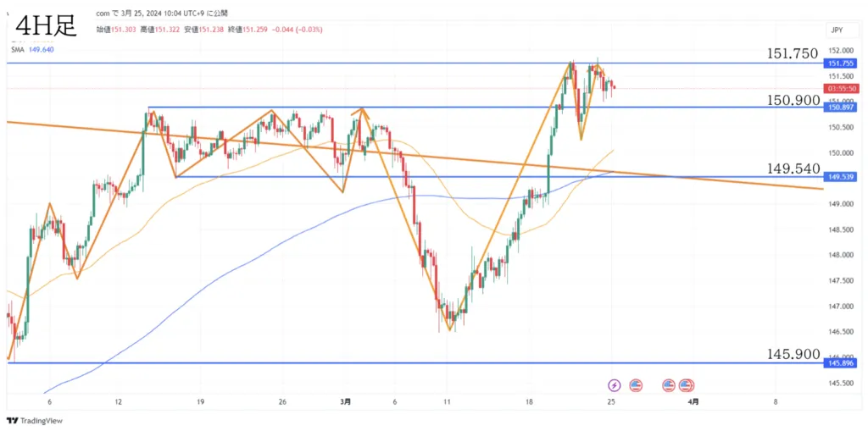868x431 pixels.
Task: Click the 152.000 price scale label
Action: pos(837,50)
